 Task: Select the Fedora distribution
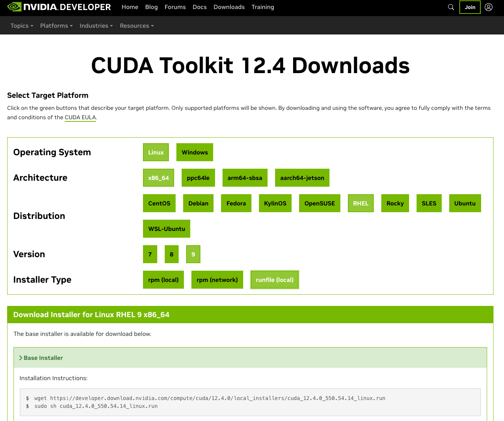pyautogui.click(x=236, y=203)
